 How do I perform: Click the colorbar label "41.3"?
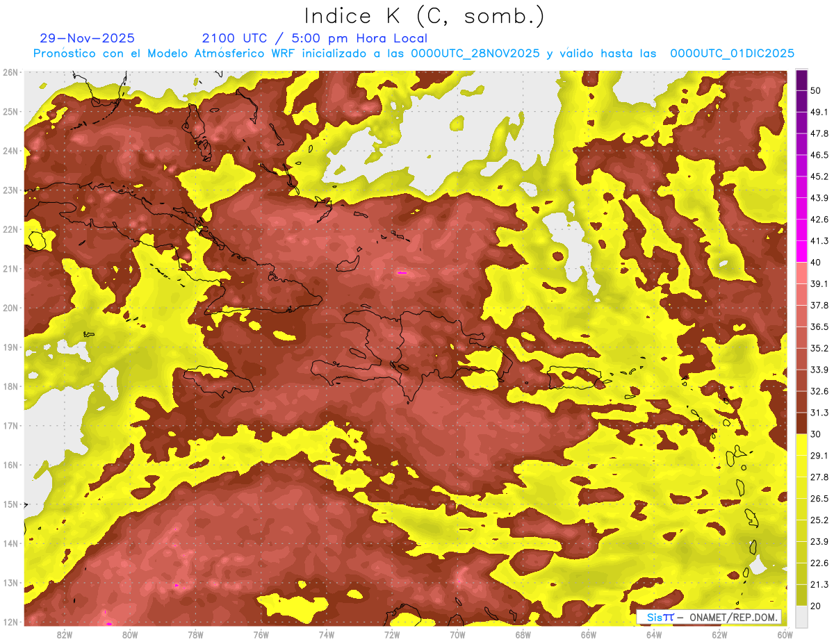tap(819, 241)
